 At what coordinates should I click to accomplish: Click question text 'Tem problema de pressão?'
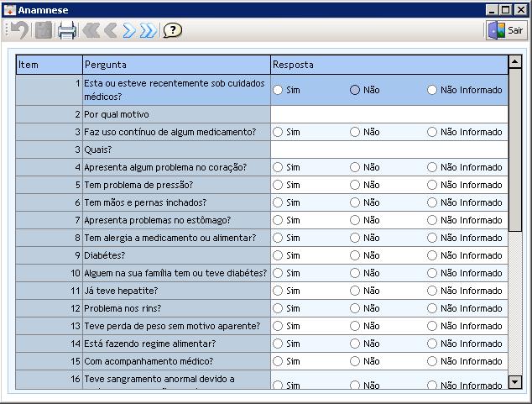[x=138, y=185]
